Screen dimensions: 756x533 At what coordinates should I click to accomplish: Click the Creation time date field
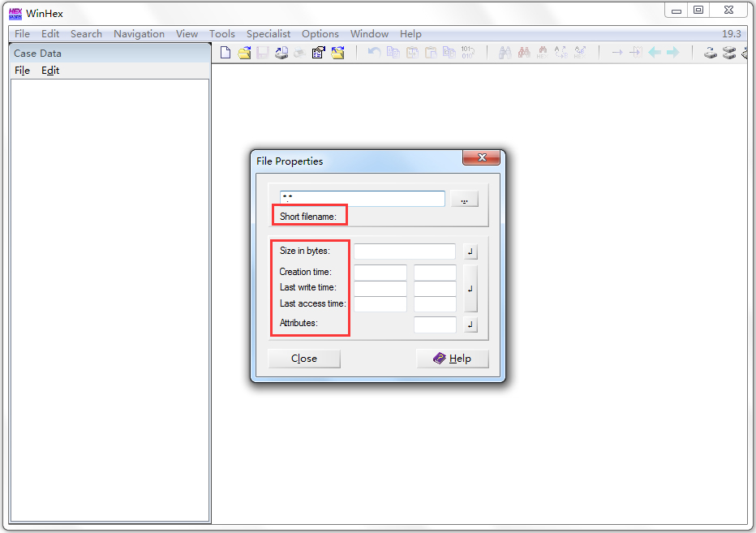(x=380, y=272)
